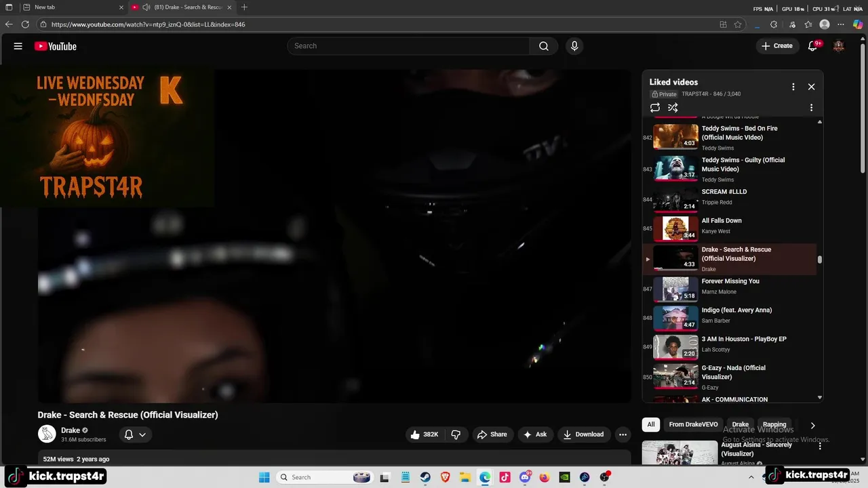Click the browser address bar URL

149,24
